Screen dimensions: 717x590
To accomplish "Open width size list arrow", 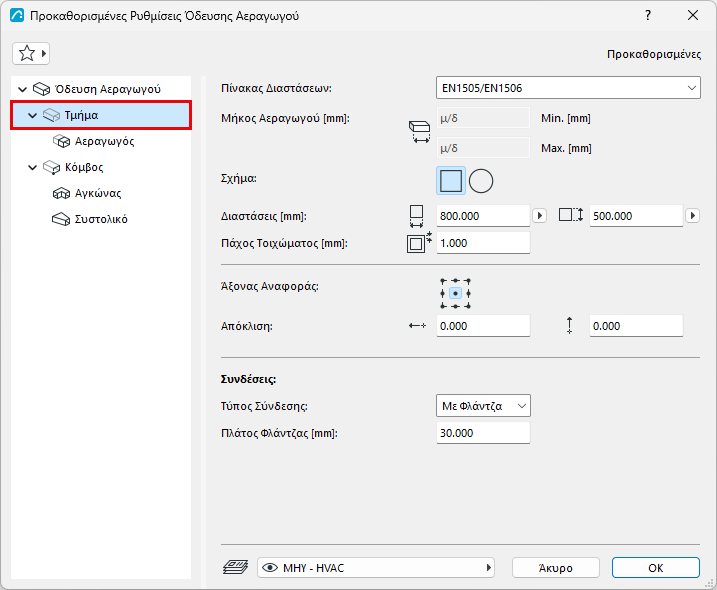I will (540, 215).
